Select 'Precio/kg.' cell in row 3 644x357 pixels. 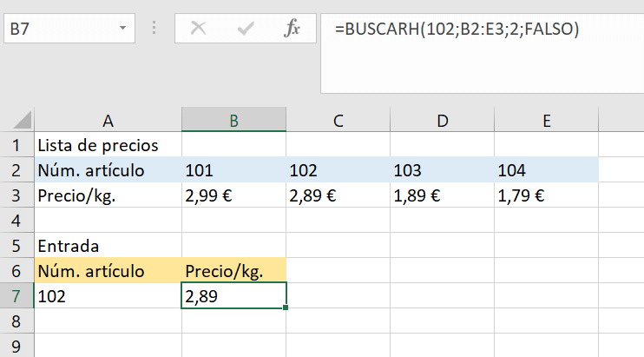point(108,195)
